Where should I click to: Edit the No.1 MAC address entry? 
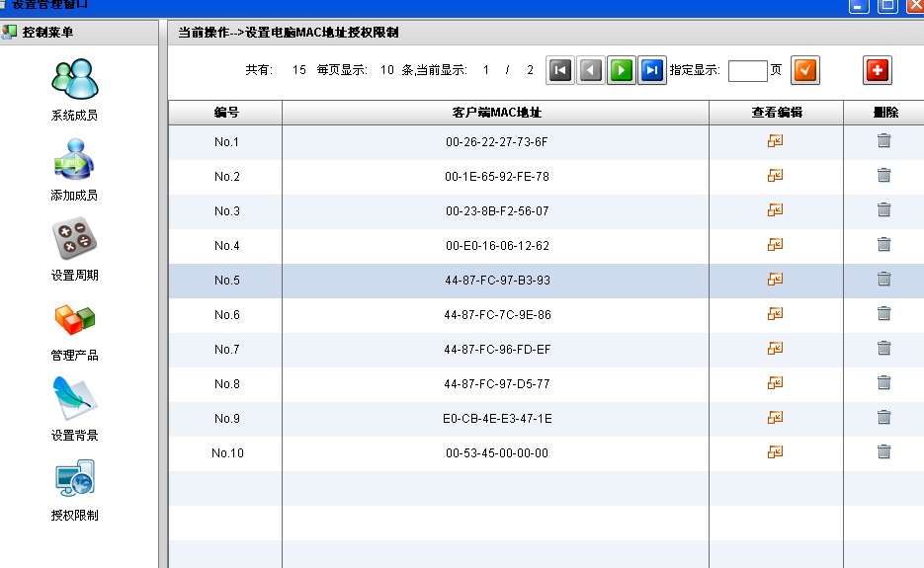776,141
